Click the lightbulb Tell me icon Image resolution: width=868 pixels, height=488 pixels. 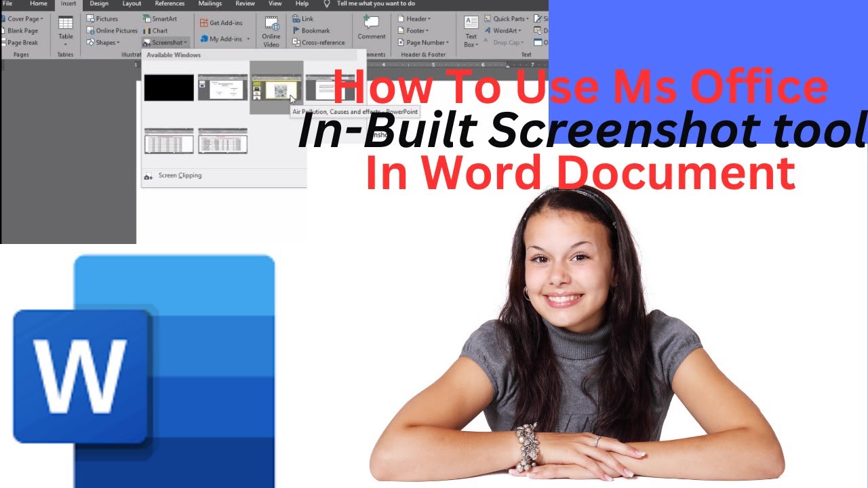327,3
